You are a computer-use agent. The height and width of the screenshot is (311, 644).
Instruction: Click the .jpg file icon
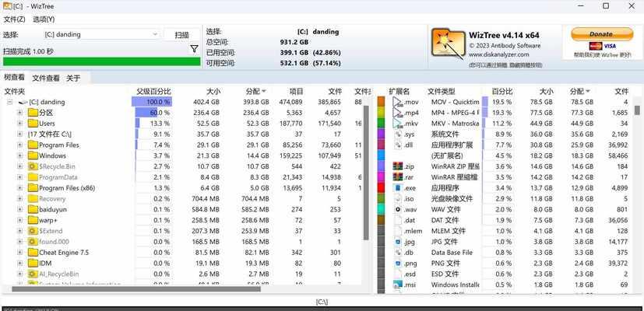[x=398, y=242]
